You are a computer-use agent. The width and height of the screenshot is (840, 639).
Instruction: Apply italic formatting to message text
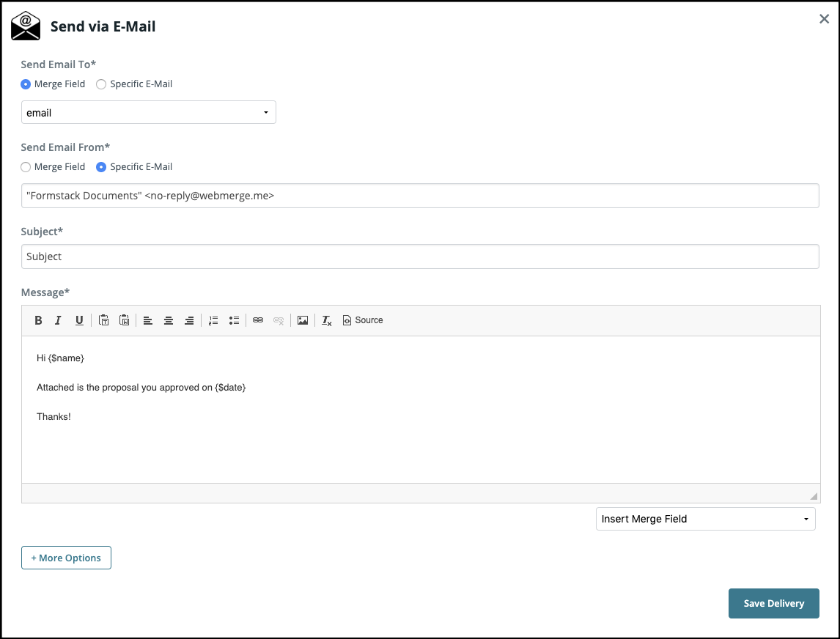[x=59, y=320]
